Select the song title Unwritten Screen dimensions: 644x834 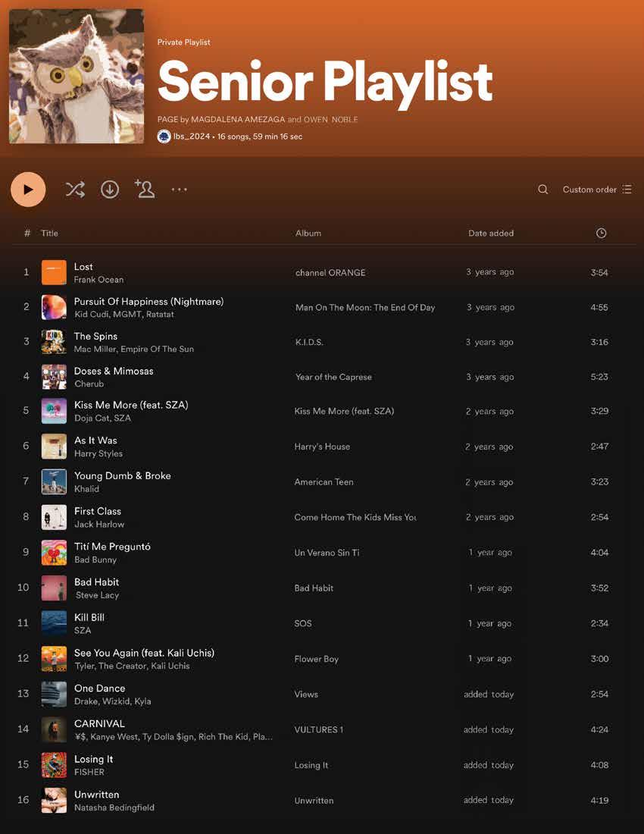97,795
